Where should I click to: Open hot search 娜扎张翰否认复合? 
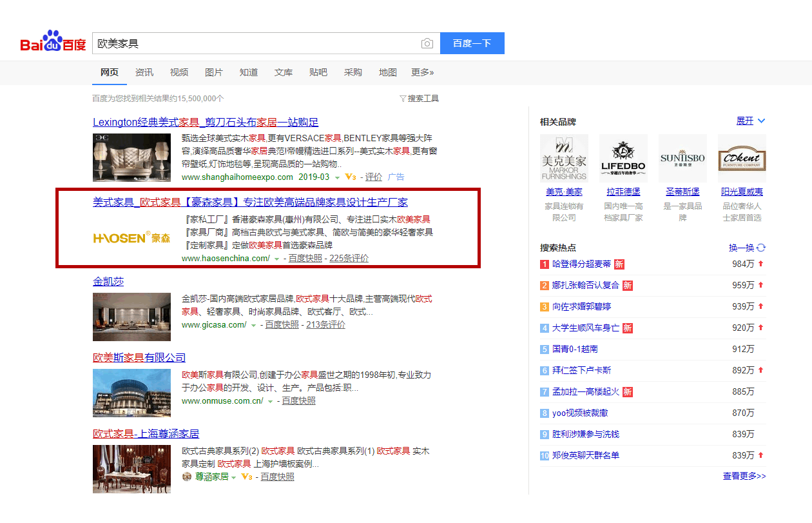point(586,285)
